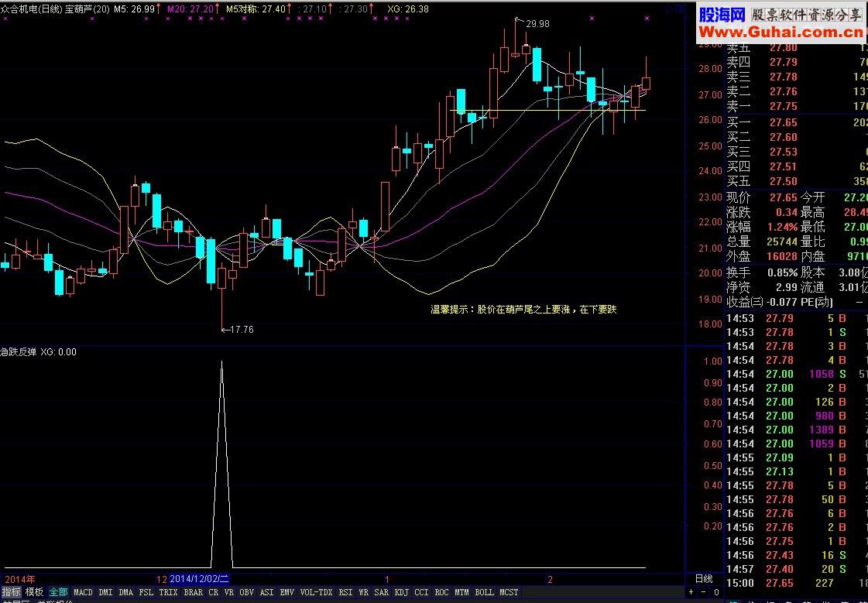
Task: Select the 全部 indicator group
Action: pyautogui.click(x=58, y=592)
